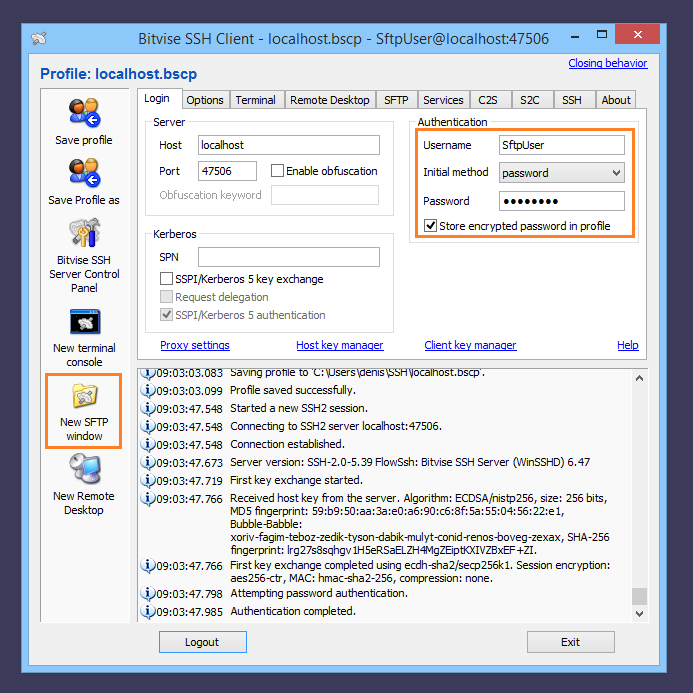
Task: Click info icon beside 'Attempting password authentication'
Action: 148,593
